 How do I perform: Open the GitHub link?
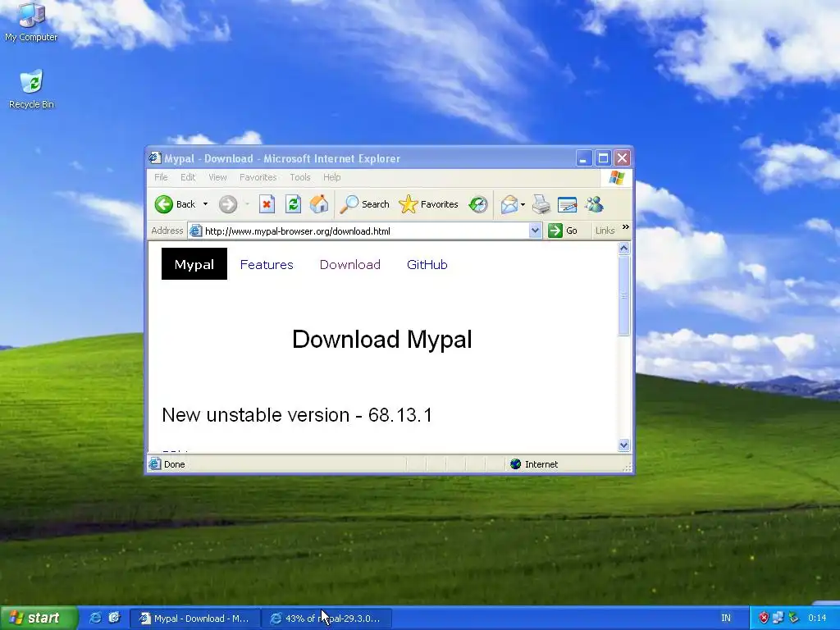[x=427, y=265]
